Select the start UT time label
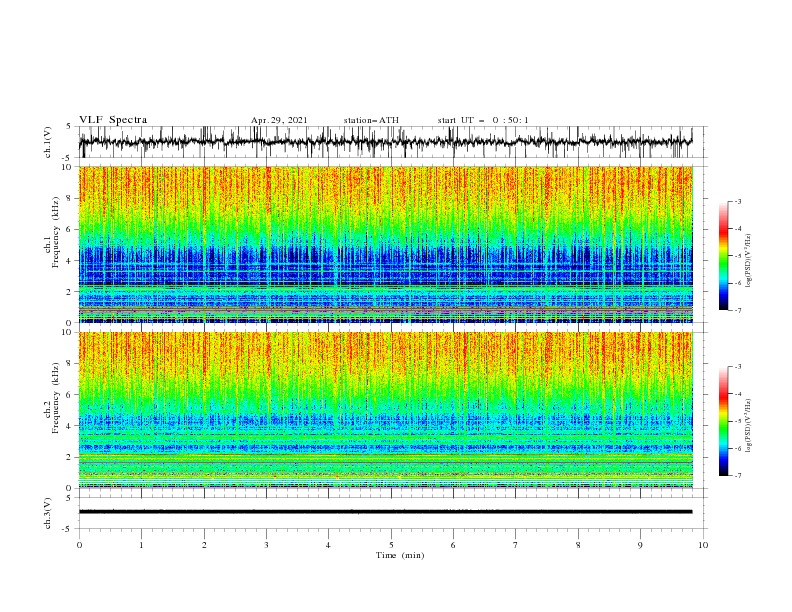Image resolution: width=792 pixels, height=612 pixels. (x=483, y=120)
